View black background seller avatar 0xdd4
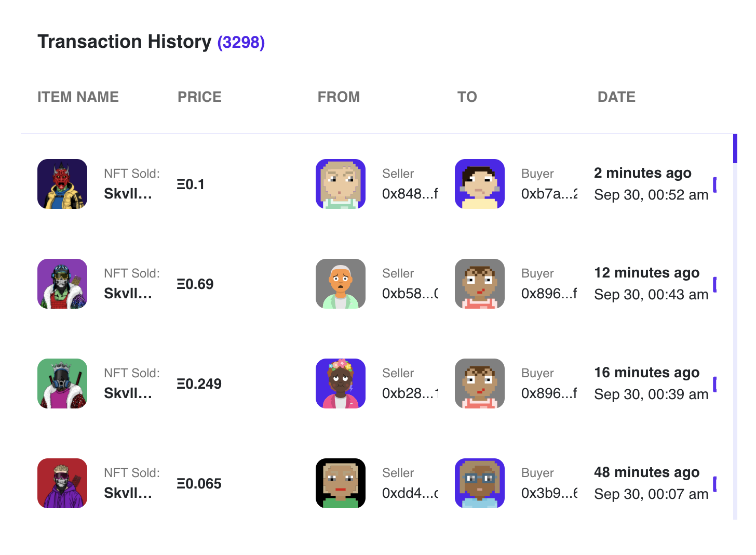 341,483
